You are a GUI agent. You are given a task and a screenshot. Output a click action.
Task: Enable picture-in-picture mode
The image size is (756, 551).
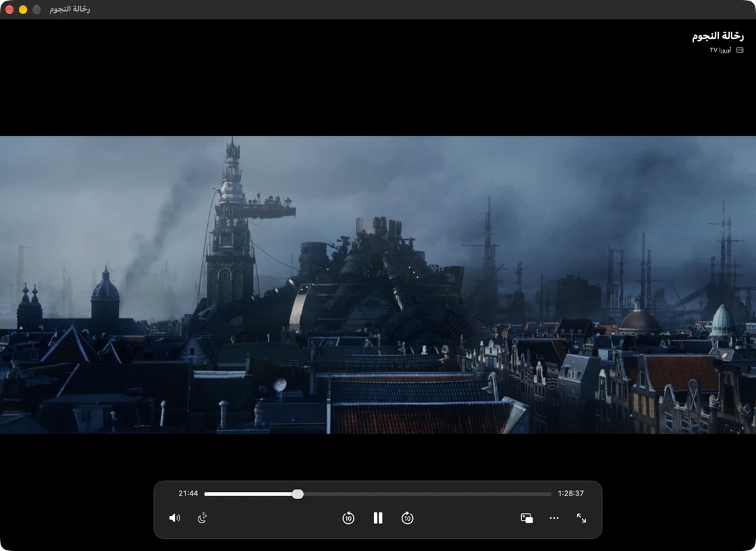pyautogui.click(x=526, y=518)
